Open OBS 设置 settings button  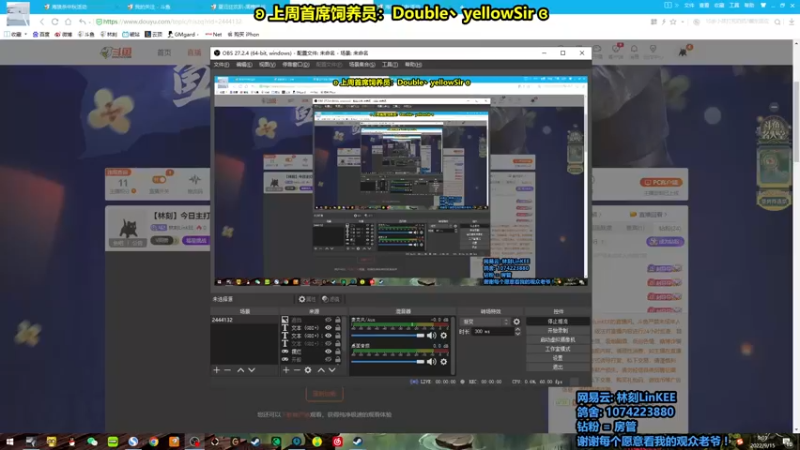558,358
